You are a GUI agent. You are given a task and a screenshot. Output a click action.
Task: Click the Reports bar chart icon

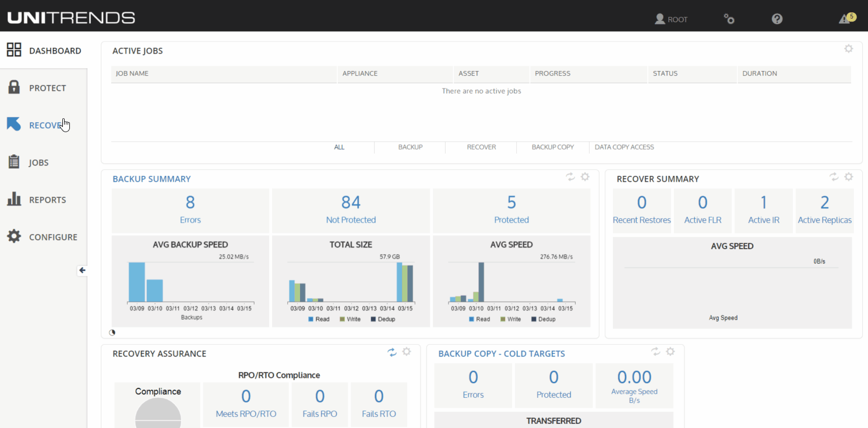click(14, 199)
